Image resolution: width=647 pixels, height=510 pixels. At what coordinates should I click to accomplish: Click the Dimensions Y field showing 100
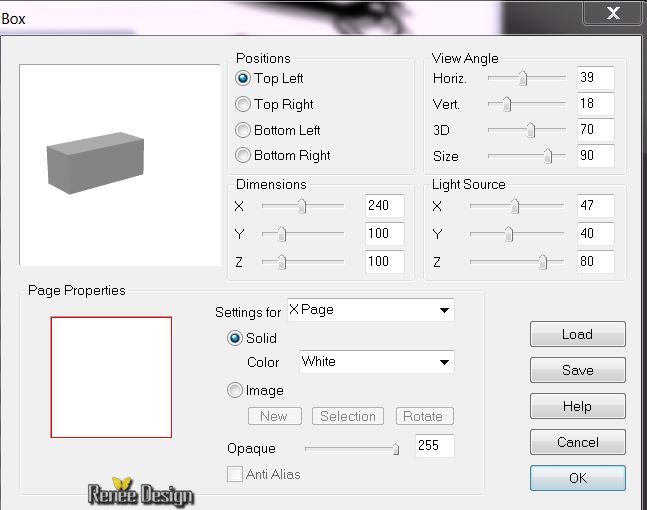(x=385, y=234)
